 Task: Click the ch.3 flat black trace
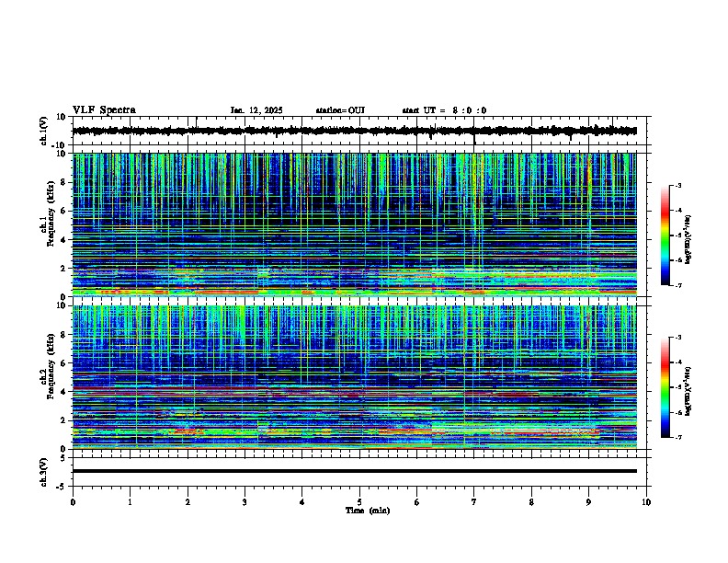355,471
